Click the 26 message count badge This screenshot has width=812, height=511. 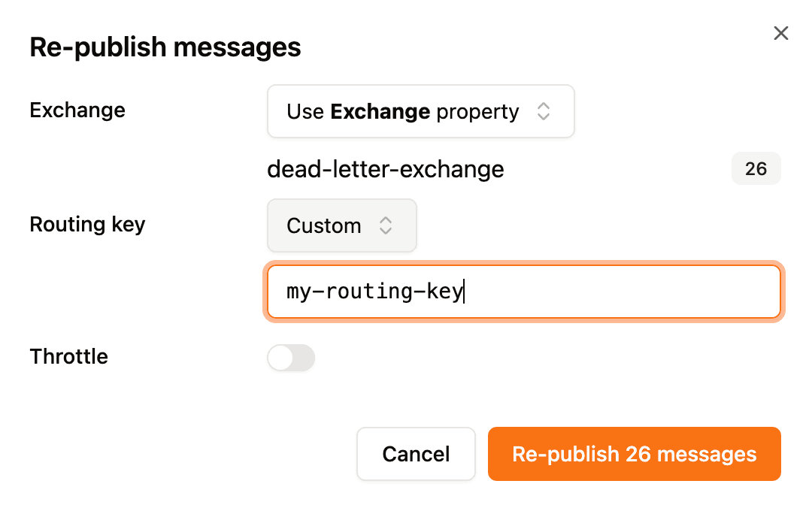point(756,169)
